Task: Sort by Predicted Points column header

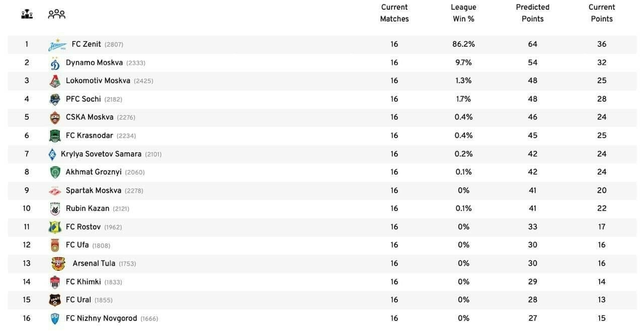Action: tap(532, 13)
